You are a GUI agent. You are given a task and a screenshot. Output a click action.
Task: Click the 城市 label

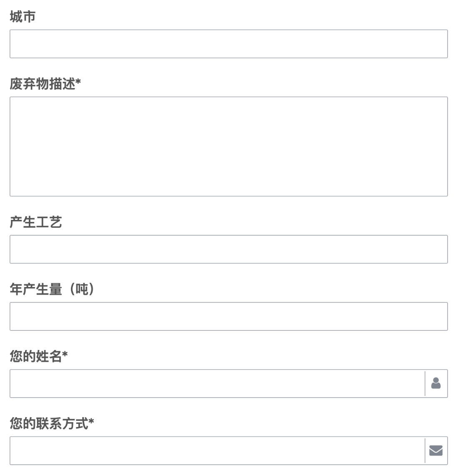coord(23,16)
